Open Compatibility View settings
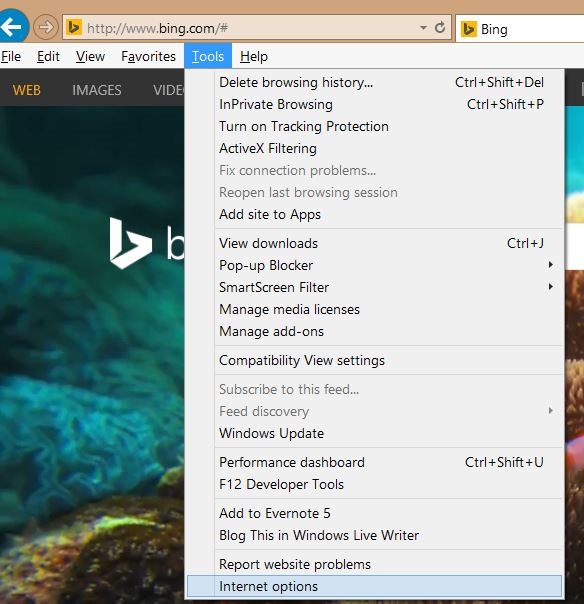 pyautogui.click(x=374, y=361)
